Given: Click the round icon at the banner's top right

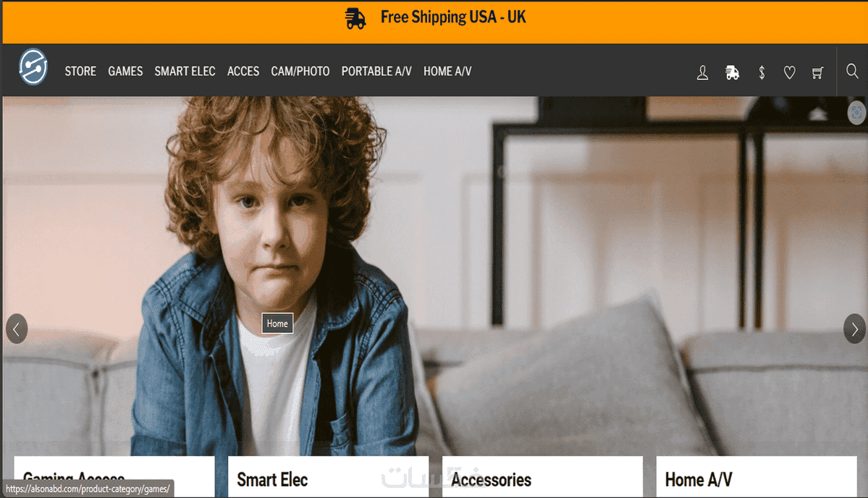Looking at the screenshot, I should pyautogui.click(x=856, y=112).
